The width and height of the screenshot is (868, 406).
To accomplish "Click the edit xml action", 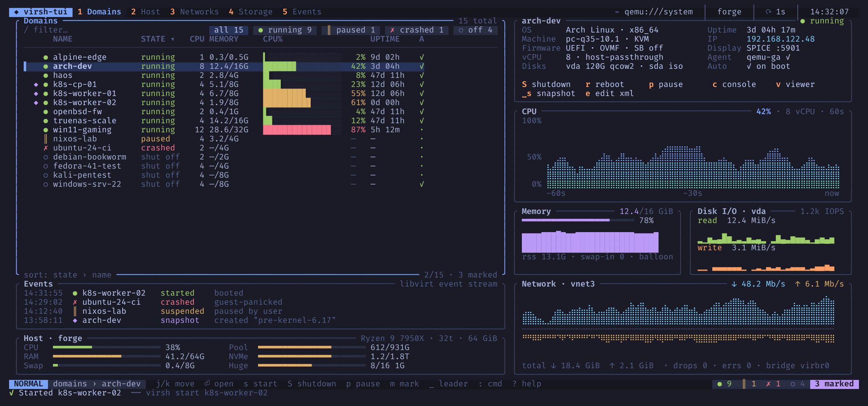I will [x=610, y=93].
